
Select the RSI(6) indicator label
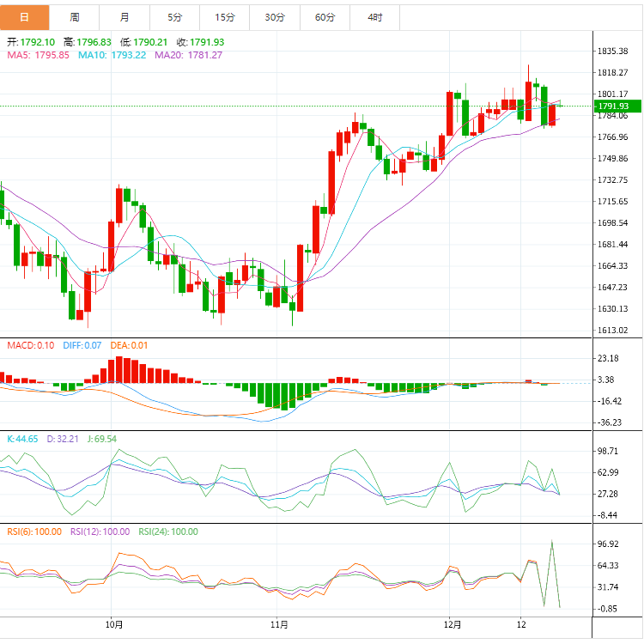[x=34, y=532]
